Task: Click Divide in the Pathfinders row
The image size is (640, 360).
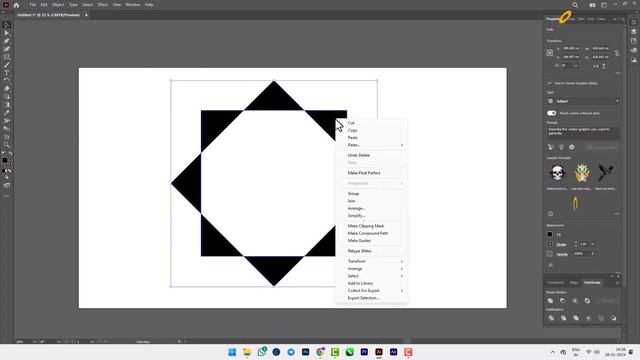Action: point(551,318)
